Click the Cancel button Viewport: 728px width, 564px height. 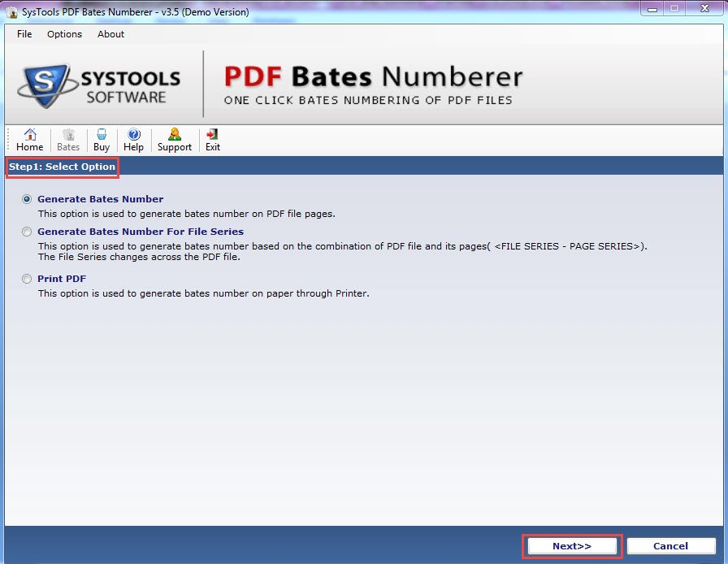pyautogui.click(x=671, y=546)
